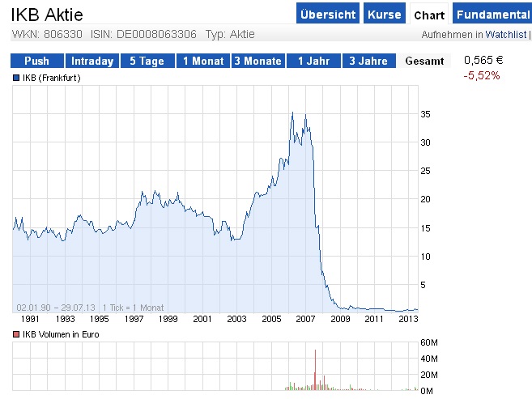Click the 1991 x-axis label
Viewport: 532px width, 399px height.
click(x=30, y=319)
